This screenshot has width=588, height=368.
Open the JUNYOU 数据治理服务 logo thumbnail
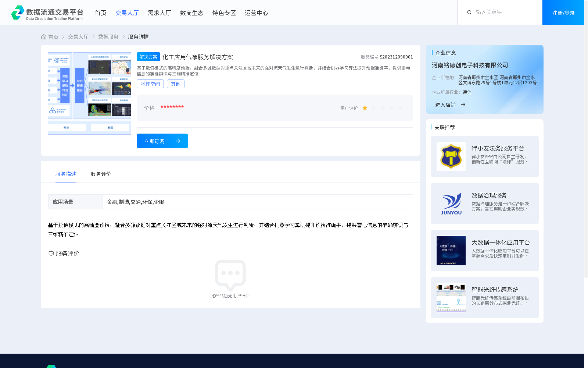point(451,204)
